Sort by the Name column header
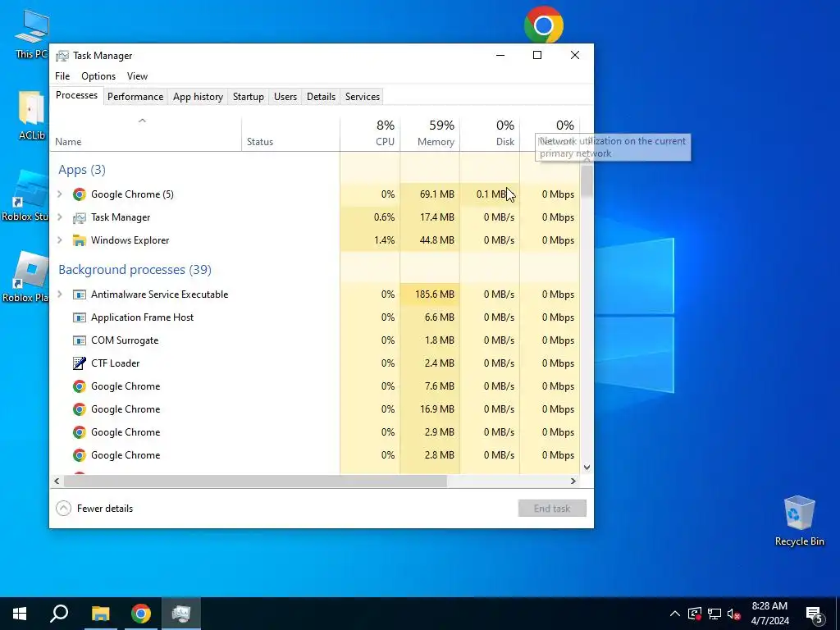 point(146,134)
